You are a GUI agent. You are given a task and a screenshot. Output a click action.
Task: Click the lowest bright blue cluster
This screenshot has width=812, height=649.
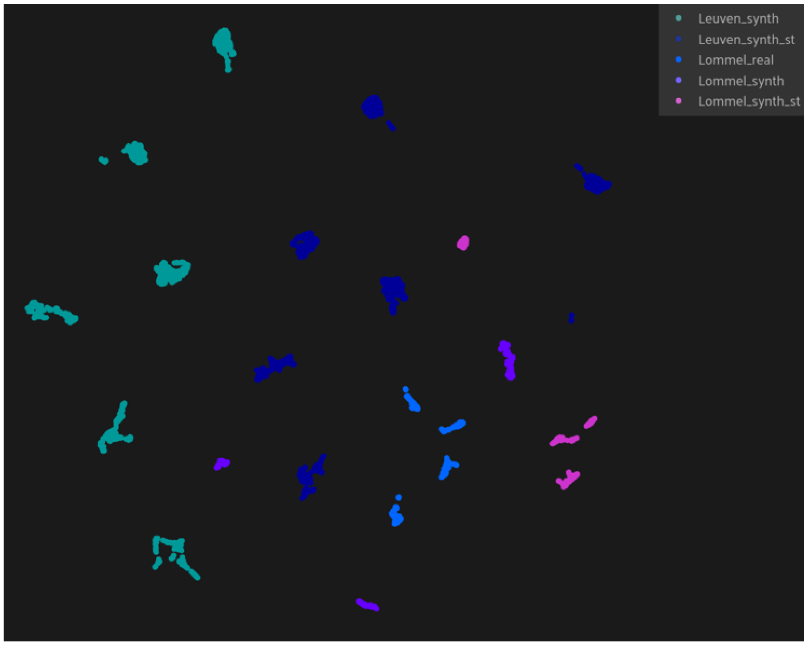[x=395, y=516]
